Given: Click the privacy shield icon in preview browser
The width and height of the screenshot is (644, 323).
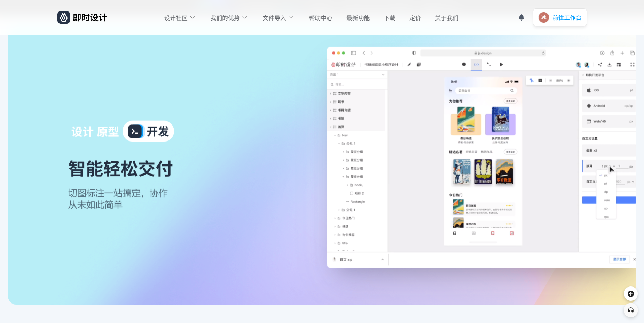Looking at the screenshot, I should 414,53.
